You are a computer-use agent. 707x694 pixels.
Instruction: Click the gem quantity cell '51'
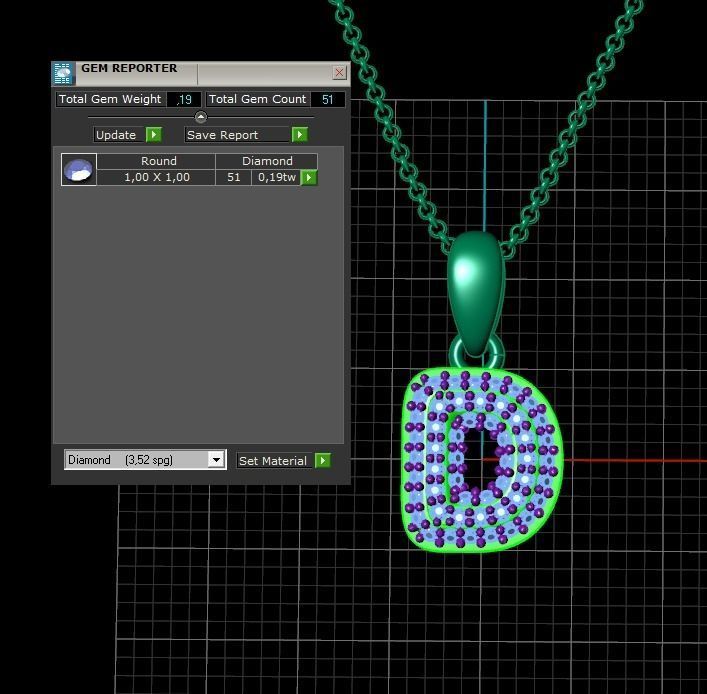[x=234, y=177]
